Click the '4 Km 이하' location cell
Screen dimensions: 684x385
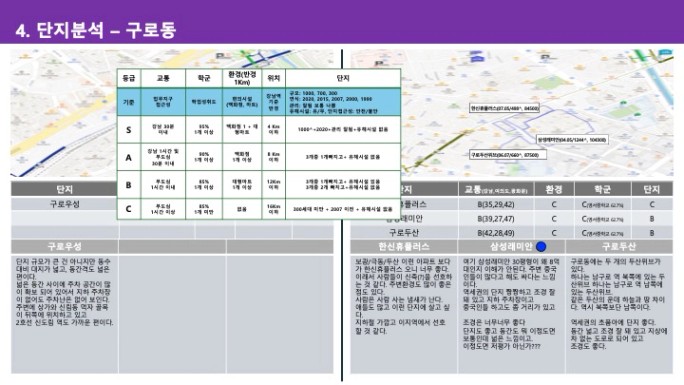tap(274, 129)
